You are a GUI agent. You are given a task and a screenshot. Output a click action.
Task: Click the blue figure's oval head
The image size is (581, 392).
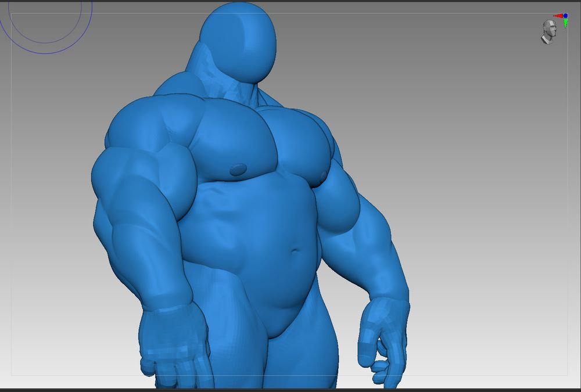pos(238,42)
